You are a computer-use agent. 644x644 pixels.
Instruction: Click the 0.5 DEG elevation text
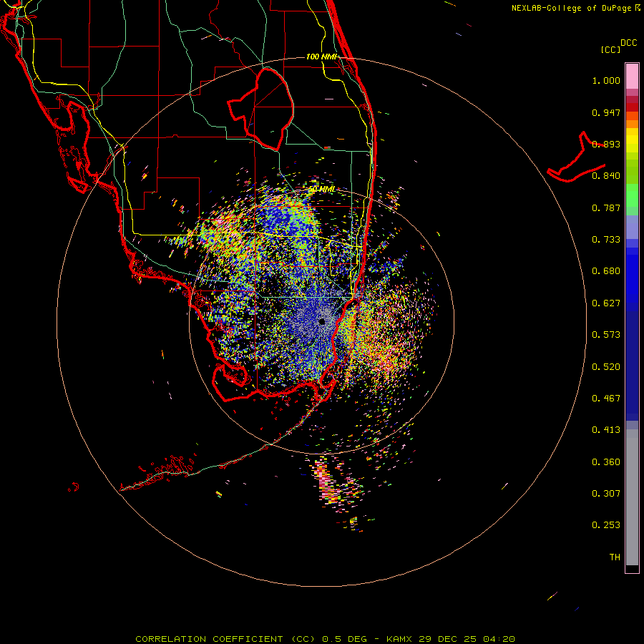click(x=344, y=639)
